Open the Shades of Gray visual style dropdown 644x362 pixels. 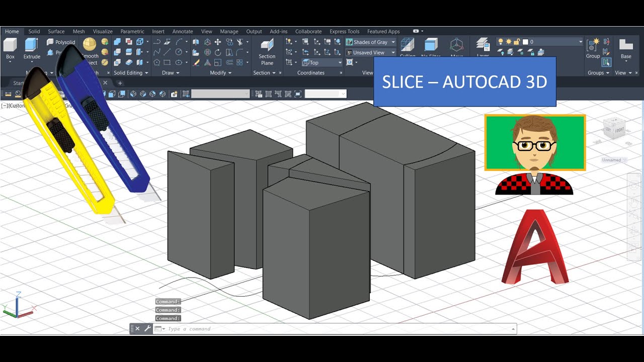click(x=371, y=42)
